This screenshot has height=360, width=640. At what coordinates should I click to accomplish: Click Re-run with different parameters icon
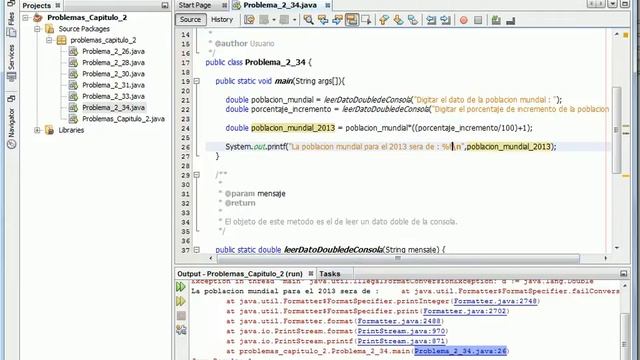pos(181,301)
